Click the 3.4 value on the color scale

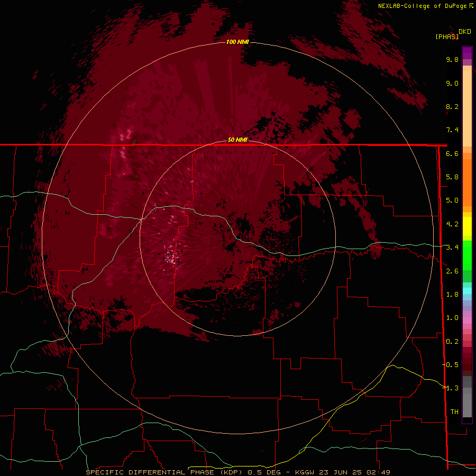[452, 248]
